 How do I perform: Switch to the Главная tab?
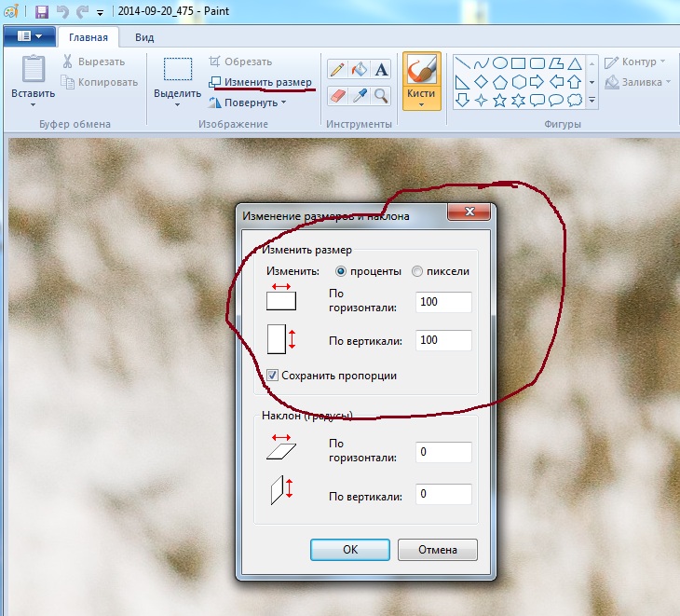point(88,37)
